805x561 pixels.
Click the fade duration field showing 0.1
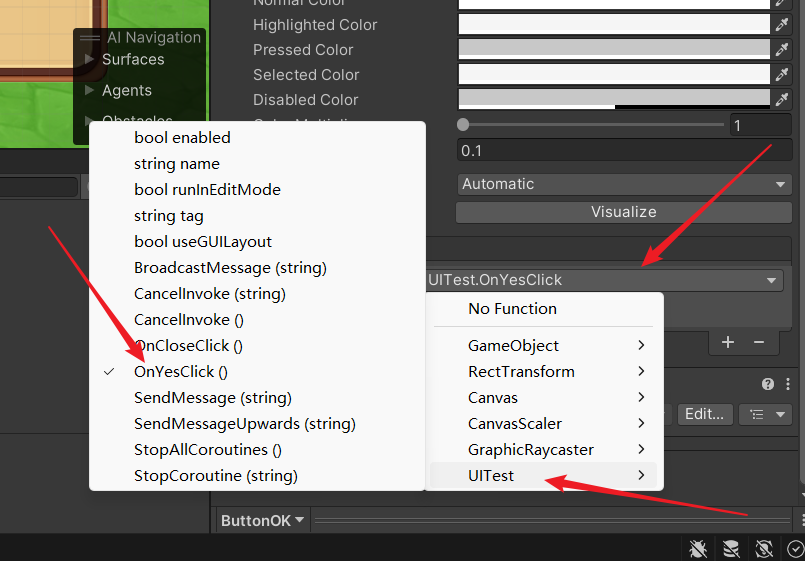624,151
